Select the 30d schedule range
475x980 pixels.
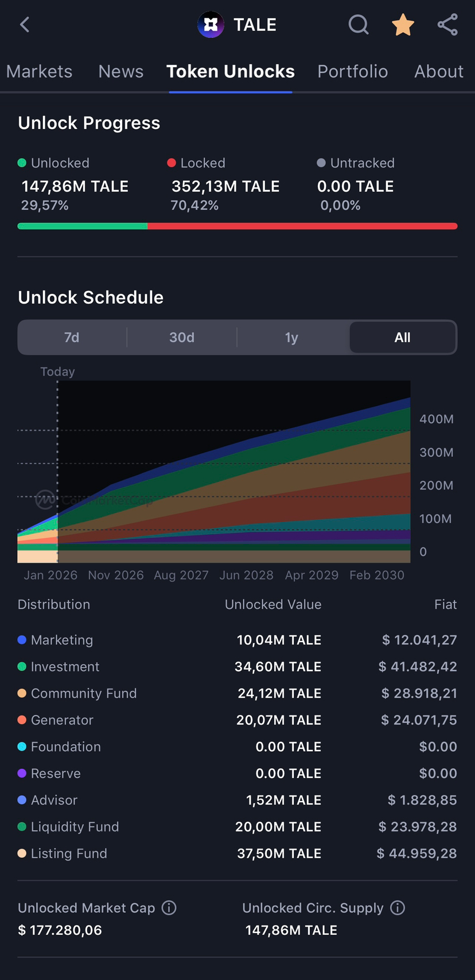(x=182, y=337)
